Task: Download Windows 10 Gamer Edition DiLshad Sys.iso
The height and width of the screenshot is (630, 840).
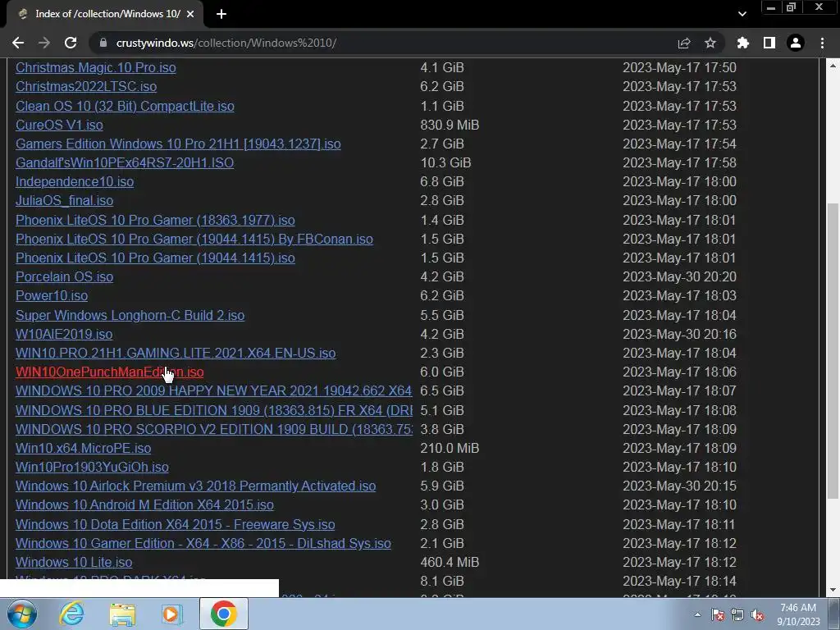Action: click(x=203, y=543)
